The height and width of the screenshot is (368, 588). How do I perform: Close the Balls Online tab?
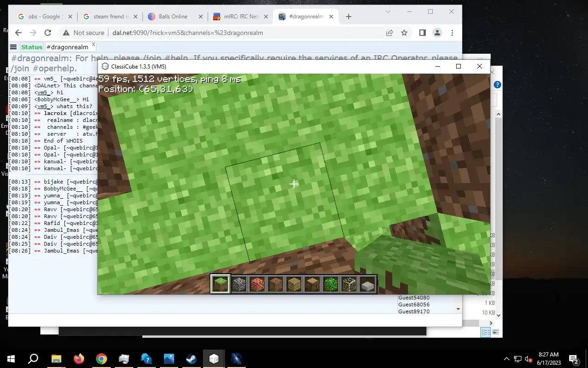[201, 17]
